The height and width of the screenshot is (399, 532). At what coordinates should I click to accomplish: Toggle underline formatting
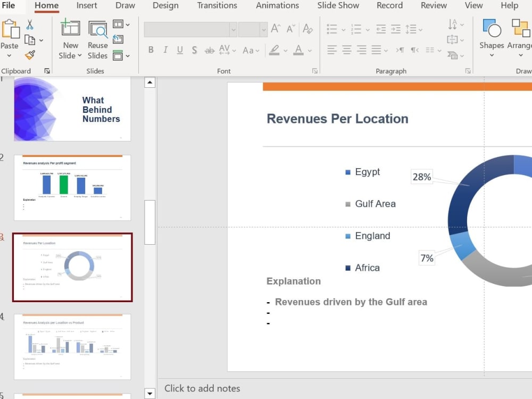pos(180,50)
